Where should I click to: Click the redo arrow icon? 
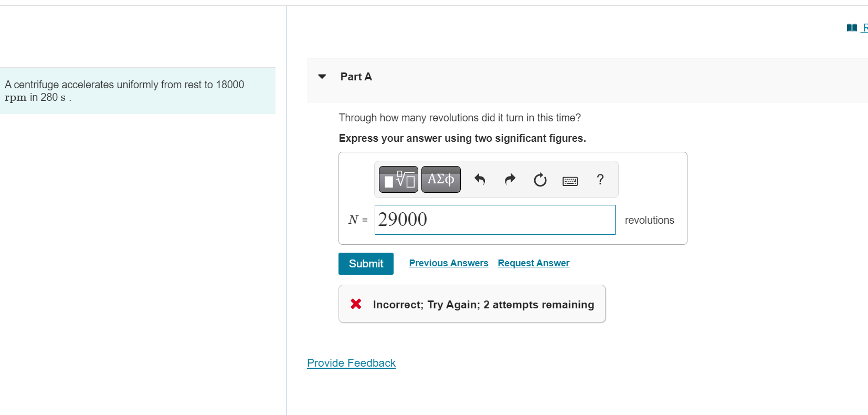pos(510,180)
